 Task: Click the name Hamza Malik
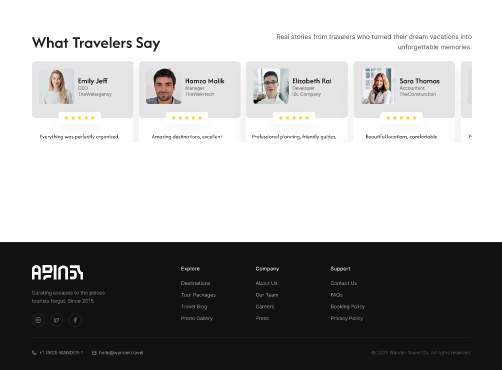205,81
